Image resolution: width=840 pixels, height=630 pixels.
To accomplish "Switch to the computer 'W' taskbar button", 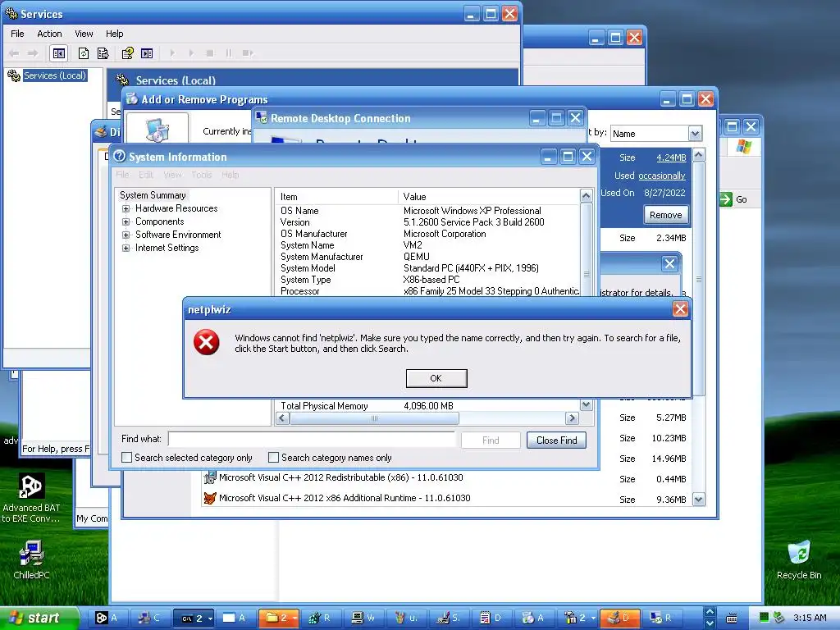I will (364, 618).
